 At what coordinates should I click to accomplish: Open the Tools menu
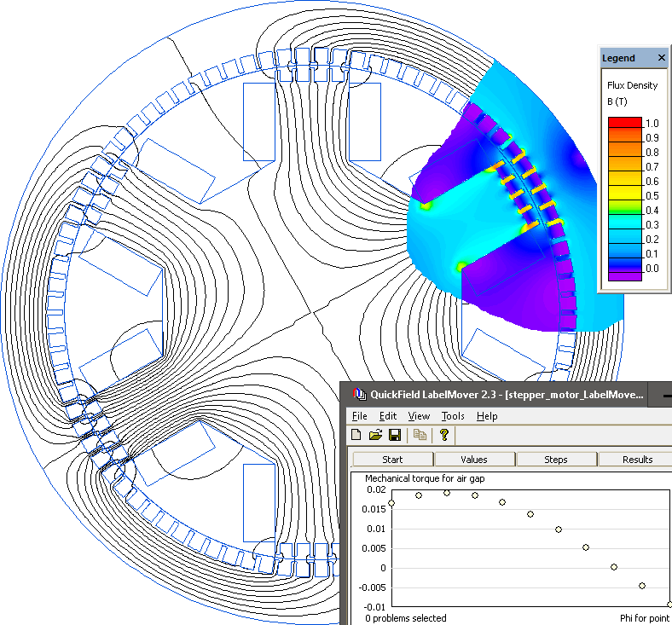tap(453, 416)
